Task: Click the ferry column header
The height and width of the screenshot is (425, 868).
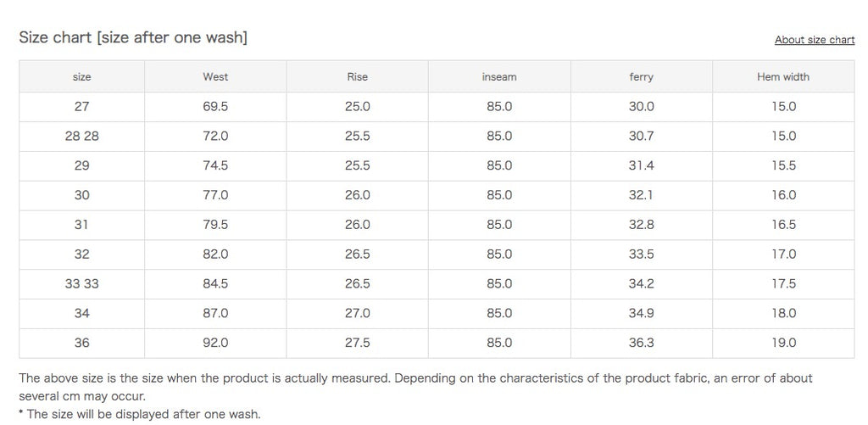Action: [641, 76]
